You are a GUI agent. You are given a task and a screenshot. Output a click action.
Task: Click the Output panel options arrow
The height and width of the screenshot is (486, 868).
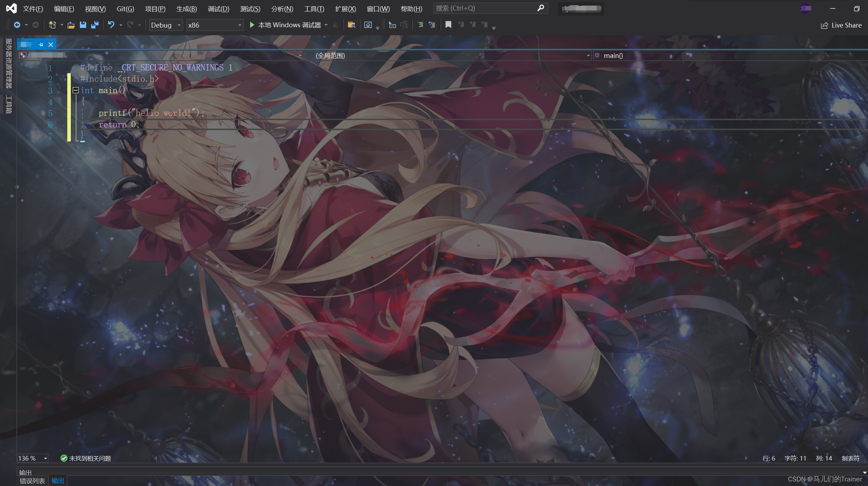(x=865, y=472)
